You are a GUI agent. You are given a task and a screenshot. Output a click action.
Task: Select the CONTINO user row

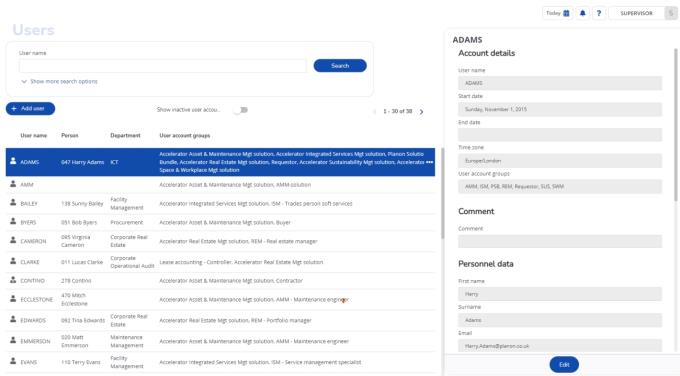tap(220, 281)
